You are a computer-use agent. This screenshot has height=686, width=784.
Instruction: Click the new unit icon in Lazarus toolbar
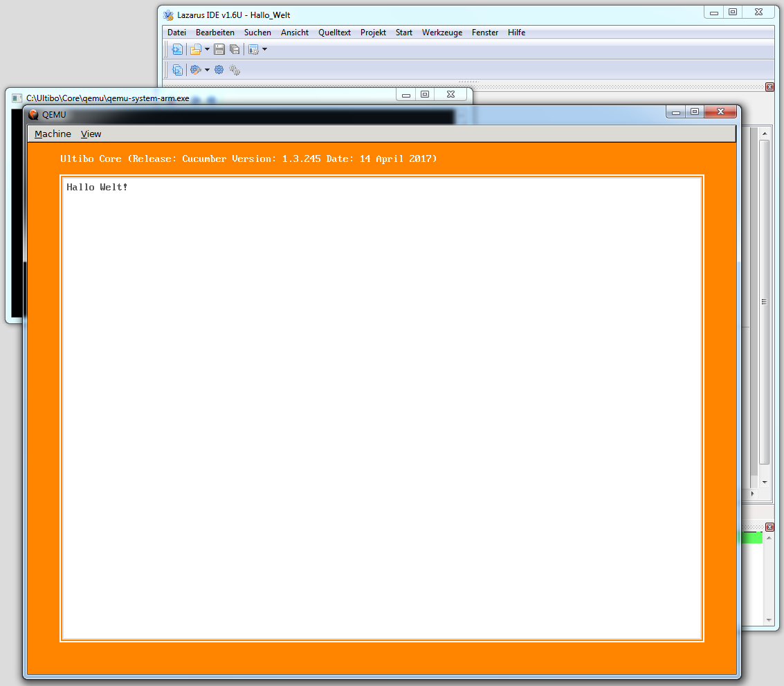[178, 49]
